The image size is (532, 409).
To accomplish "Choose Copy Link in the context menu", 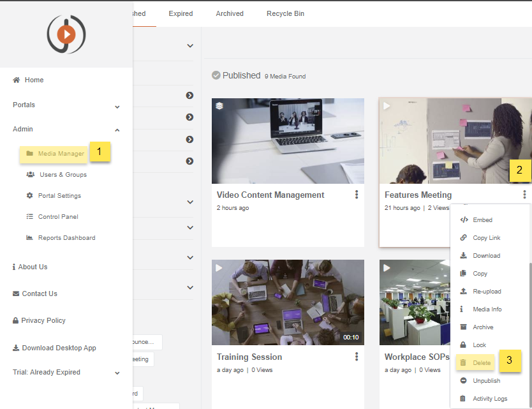I will click(x=486, y=238).
